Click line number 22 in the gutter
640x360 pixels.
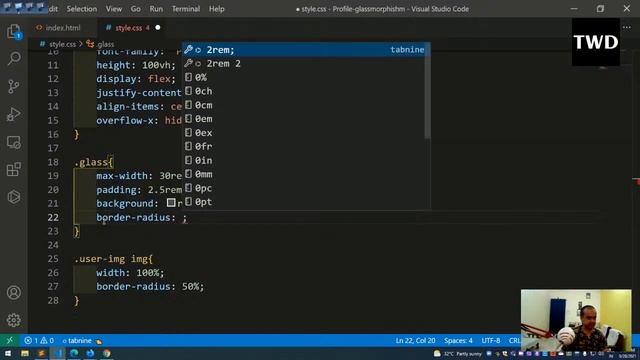click(x=53, y=218)
